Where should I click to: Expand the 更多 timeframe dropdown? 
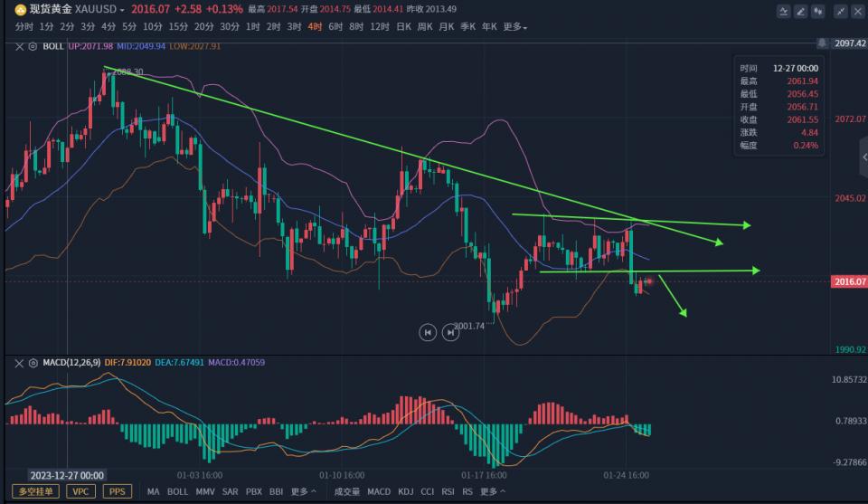[x=515, y=27]
